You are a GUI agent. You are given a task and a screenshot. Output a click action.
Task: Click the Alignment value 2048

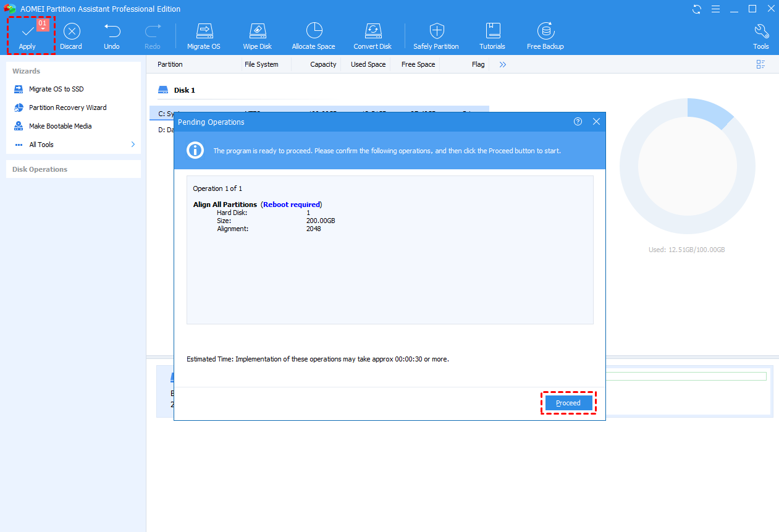pos(313,229)
